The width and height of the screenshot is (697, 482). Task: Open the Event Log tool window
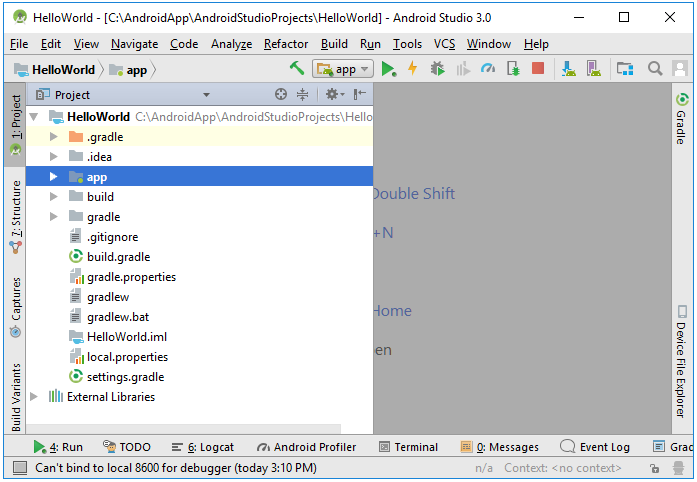tap(595, 446)
